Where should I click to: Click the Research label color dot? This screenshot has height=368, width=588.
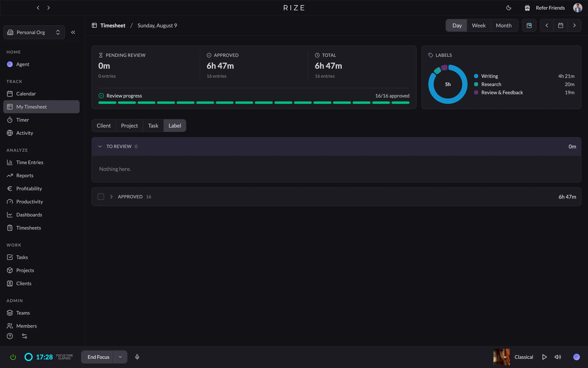pyautogui.click(x=476, y=84)
